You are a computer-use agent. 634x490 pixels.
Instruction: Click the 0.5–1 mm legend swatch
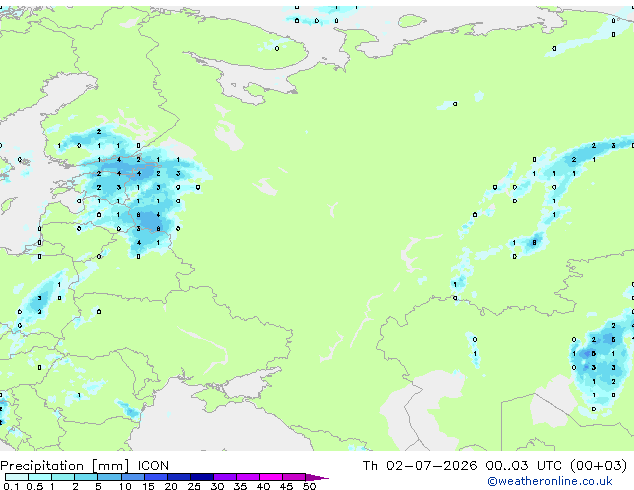coord(40,477)
